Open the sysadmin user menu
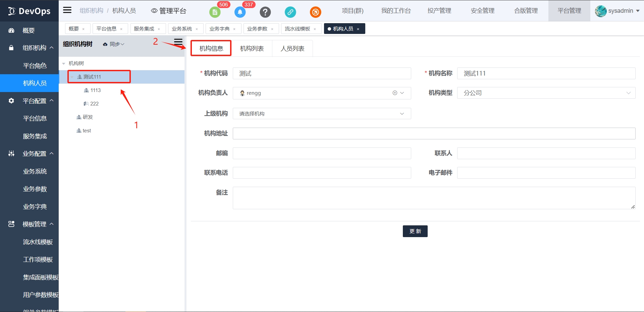Screen dimensions: 644x312 pyautogui.click(x=617, y=11)
